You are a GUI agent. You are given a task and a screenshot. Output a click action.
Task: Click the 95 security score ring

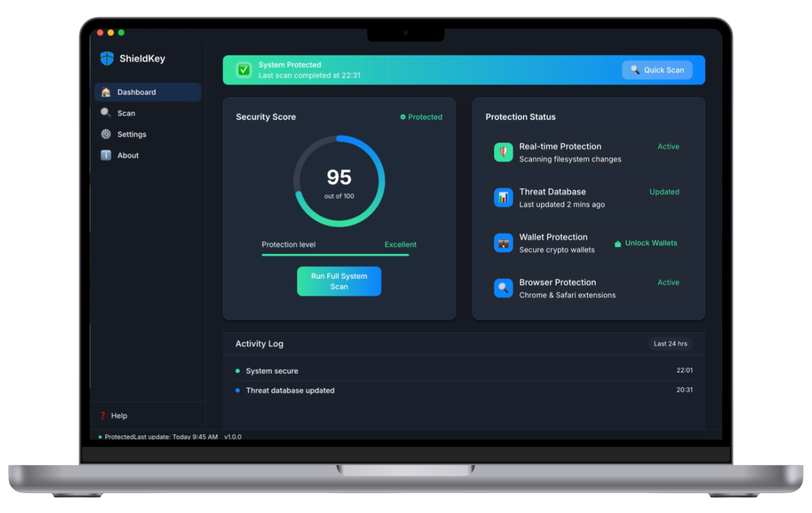click(339, 181)
